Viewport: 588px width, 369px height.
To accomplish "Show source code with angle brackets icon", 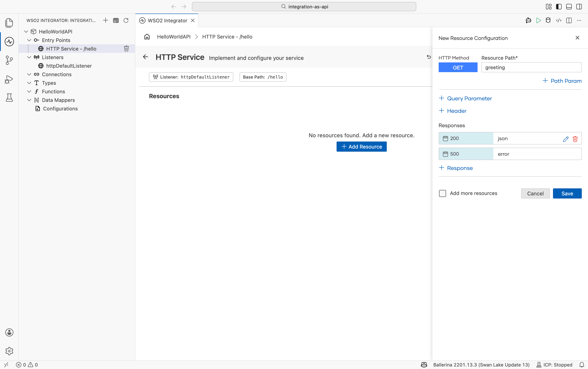I will pos(559,20).
